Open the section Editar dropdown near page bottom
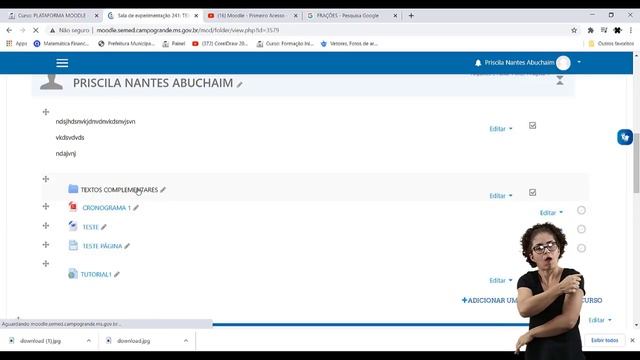The height and width of the screenshot is (360, 640). click(600, 320)
